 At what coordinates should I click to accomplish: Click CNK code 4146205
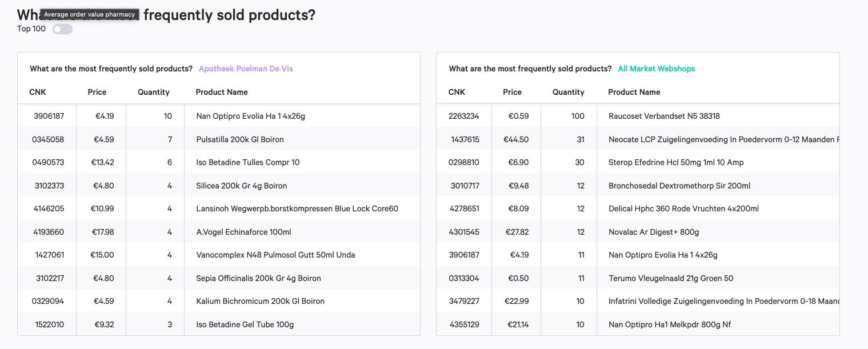click(49, 208)
